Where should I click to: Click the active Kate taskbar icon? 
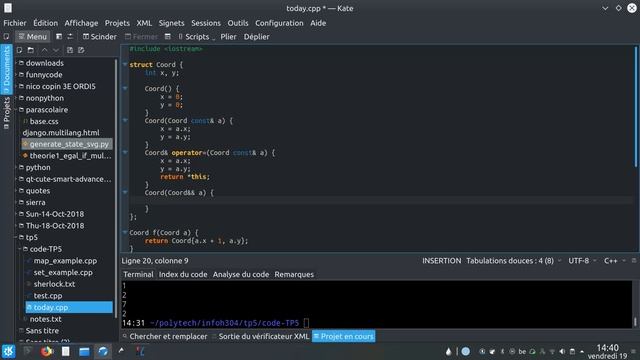point(103,351)
